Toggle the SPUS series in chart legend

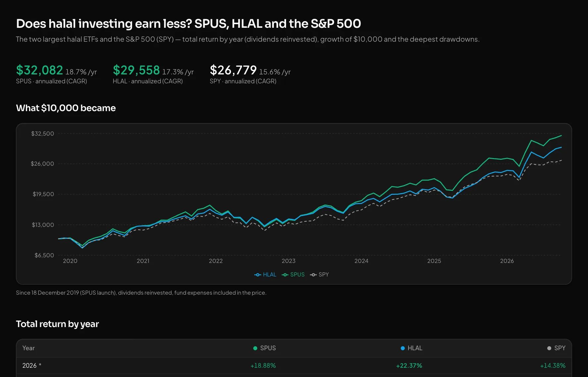(x=293, y=274)
